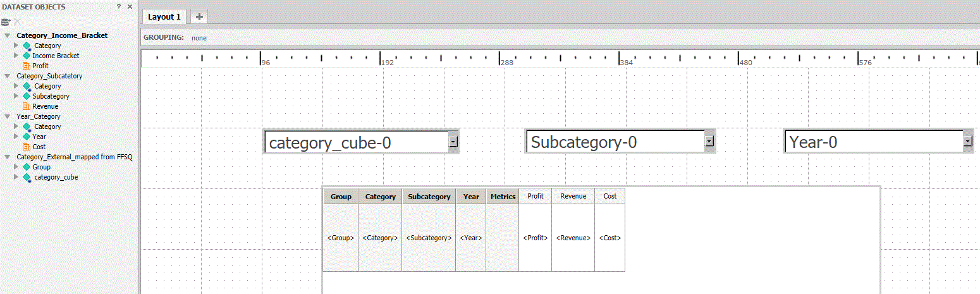
Task: Click the Subcategory attribute diamond icon
Action: click(x=27, y=96)
